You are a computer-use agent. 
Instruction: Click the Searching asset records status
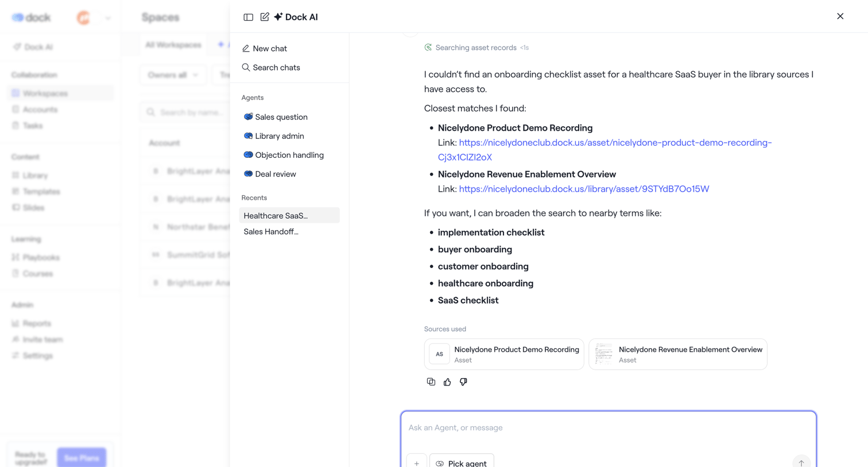476,48
